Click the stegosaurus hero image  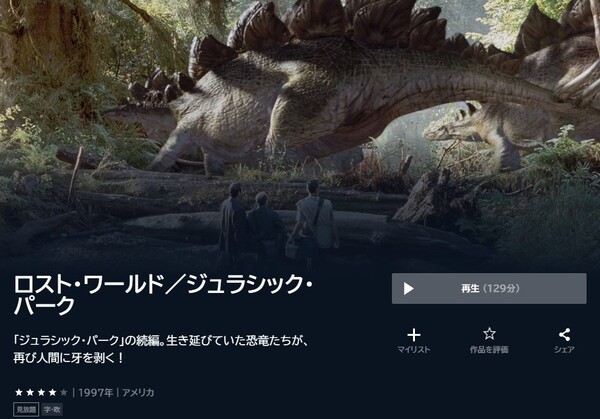tap(300, 130)
